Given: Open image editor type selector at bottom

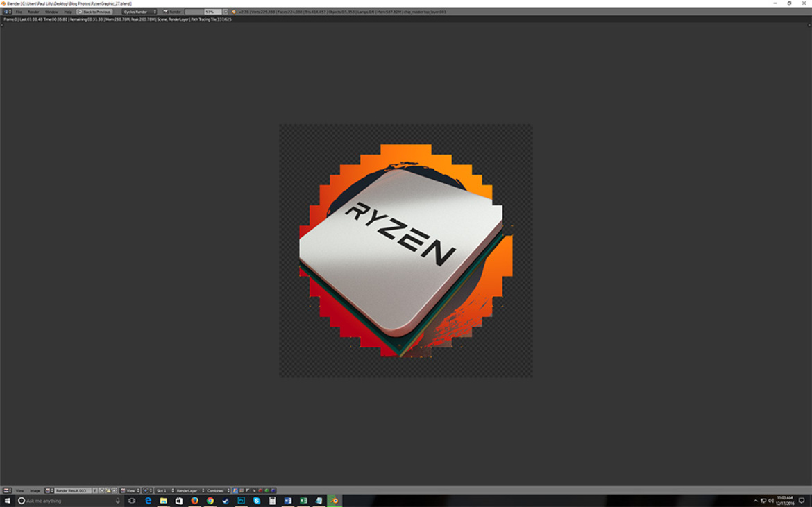Looking at the screenshot, I should click(x=7, y=490).
